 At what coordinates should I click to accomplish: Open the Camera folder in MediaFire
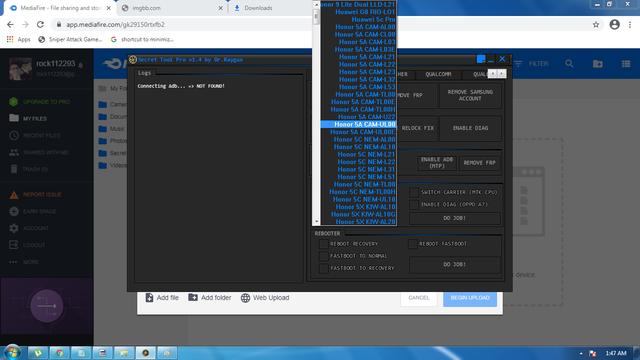point(112,104)
